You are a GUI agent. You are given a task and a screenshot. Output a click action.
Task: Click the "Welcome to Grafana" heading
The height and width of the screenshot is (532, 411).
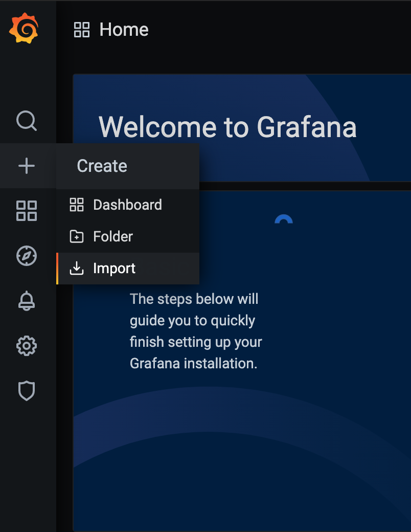pyautogui.click(x=227, y=127)
